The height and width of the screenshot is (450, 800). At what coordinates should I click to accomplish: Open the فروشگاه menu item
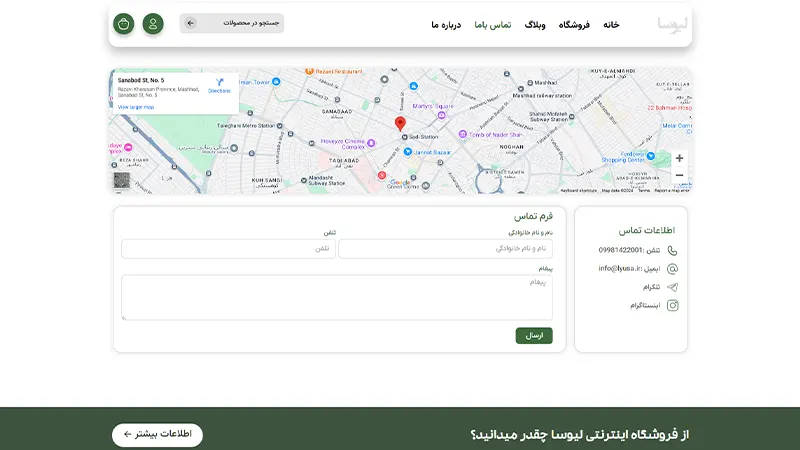click(574, 24)
